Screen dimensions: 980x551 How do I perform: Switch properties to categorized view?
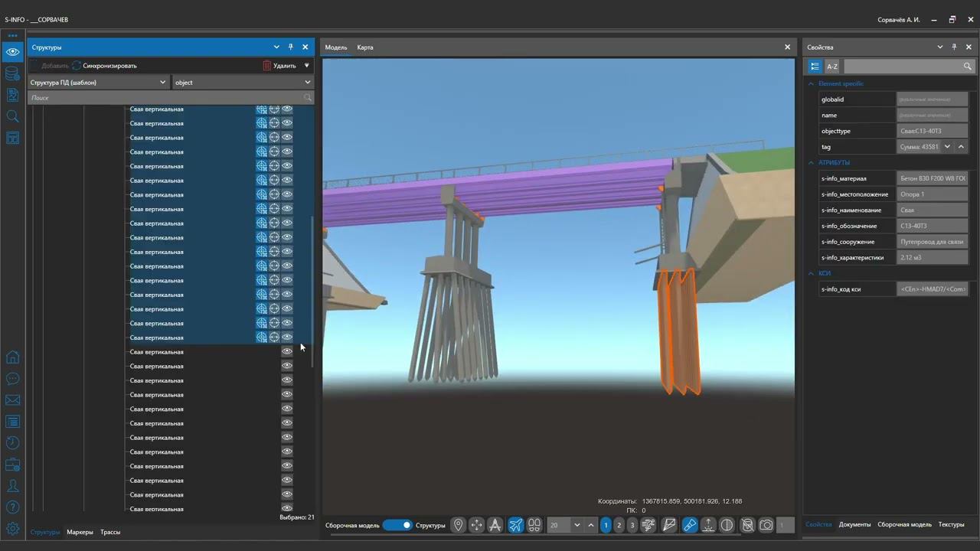click(815, 67)
